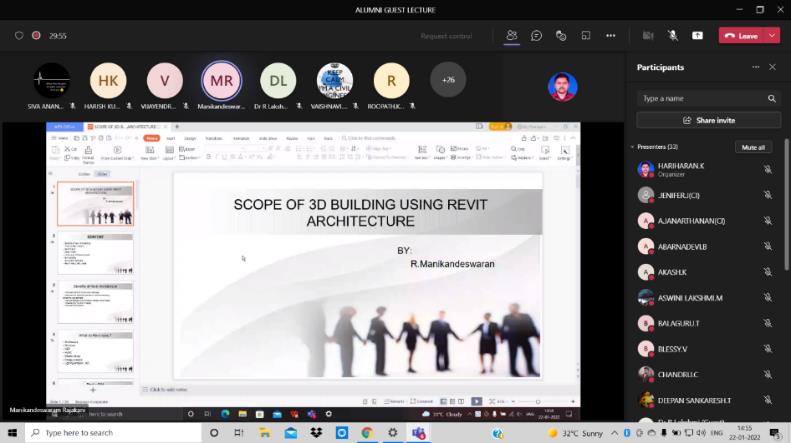Unmute the microphone in meeting toolbar

pyautogui.click(x=672, y=35)
